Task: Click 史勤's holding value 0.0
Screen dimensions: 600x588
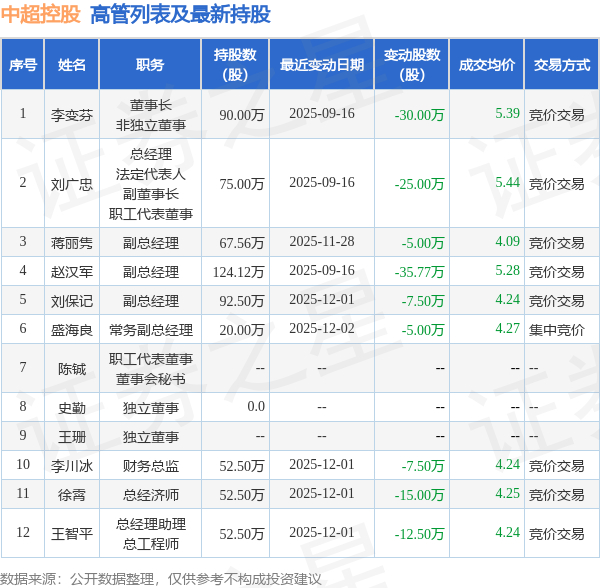Action: pyautogui.click(x=256, y=406)
